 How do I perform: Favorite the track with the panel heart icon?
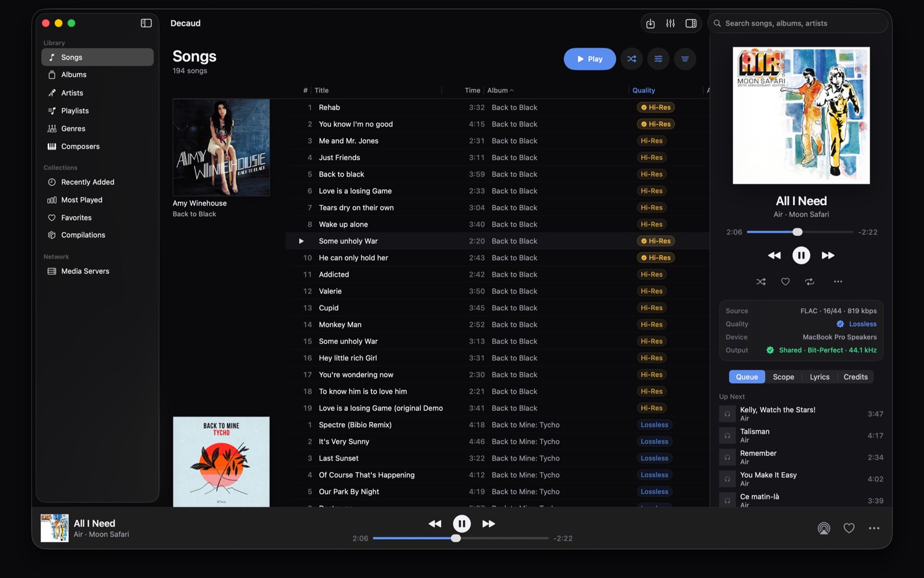point(785,281)
